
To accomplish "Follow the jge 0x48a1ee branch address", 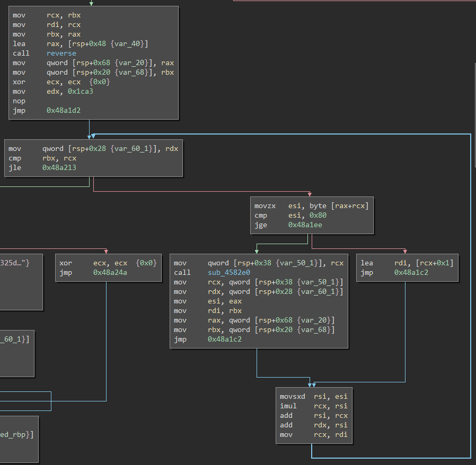I will click(305, 225).
